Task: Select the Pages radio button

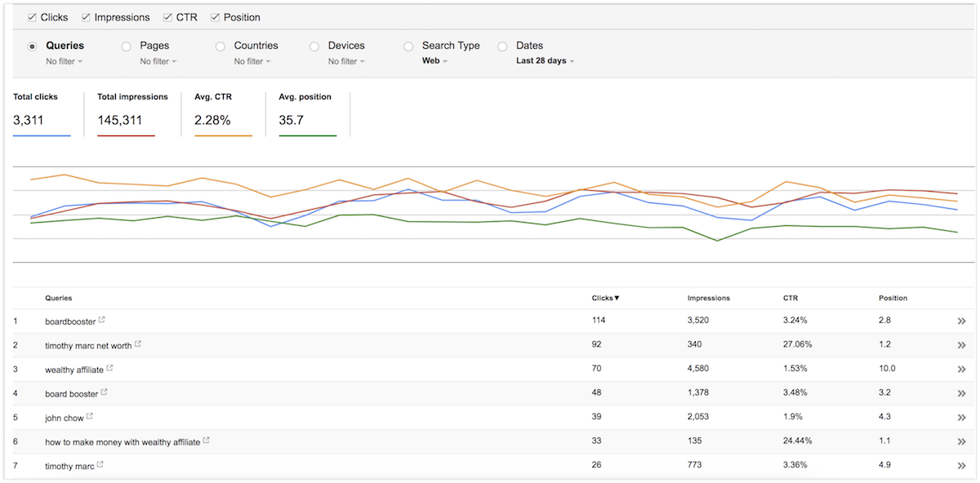Action: point(127,47)
